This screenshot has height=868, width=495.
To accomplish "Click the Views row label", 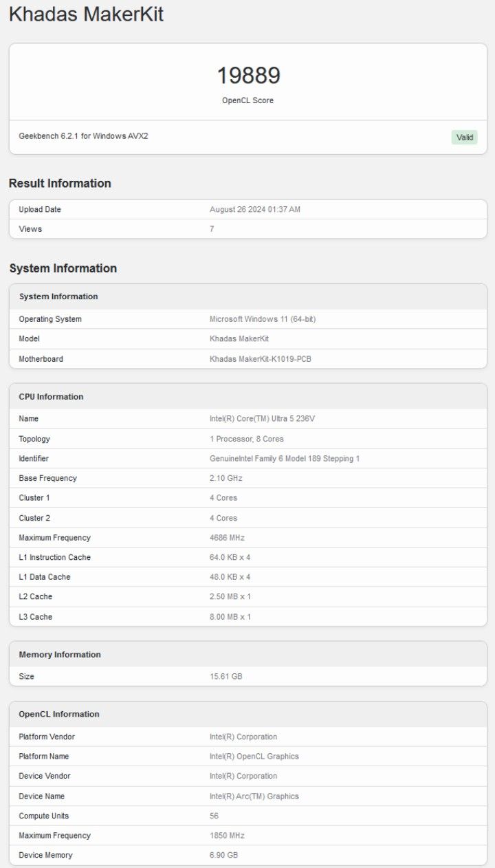I will (x=30, y=229).
